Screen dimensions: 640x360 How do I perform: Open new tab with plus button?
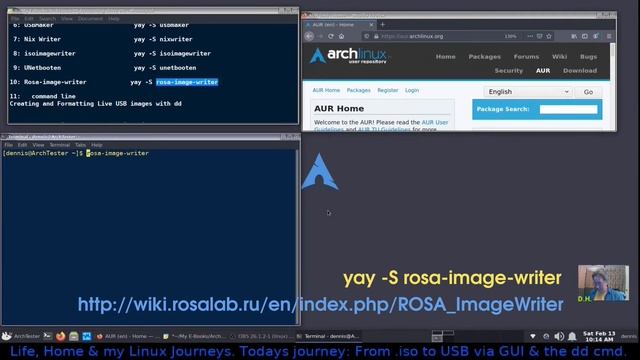click(382, 24)
